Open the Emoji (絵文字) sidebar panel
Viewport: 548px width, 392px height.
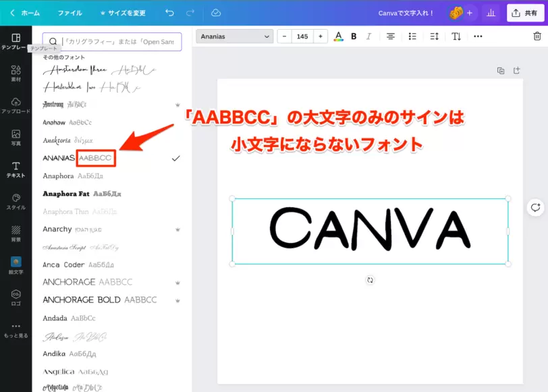pyautogui.click(x=16, y=266)
